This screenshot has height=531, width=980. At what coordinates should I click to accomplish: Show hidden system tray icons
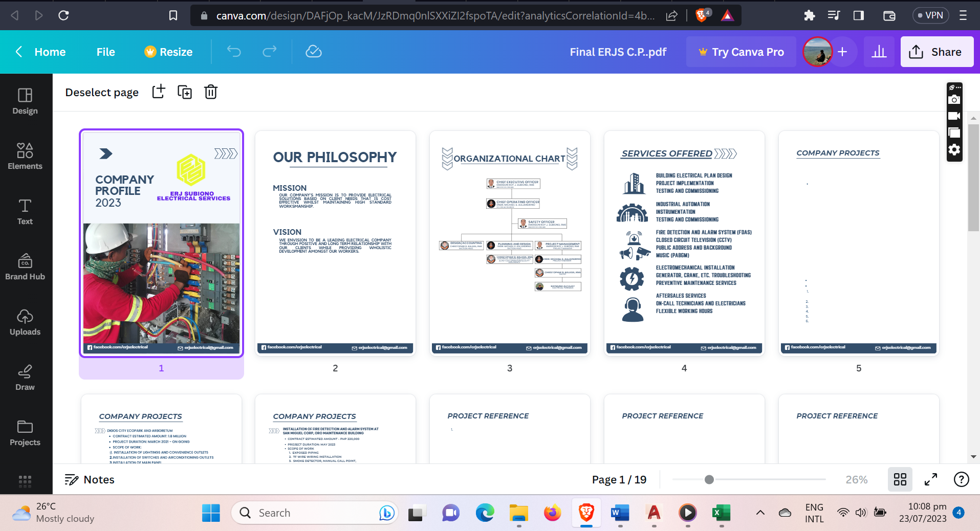[x=760, y=513]
